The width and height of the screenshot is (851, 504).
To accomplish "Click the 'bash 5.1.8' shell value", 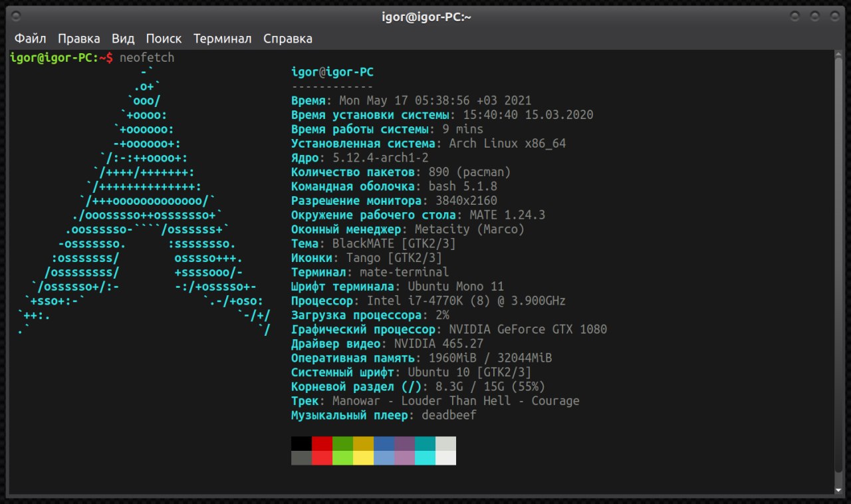I will [x=463, y=186].
